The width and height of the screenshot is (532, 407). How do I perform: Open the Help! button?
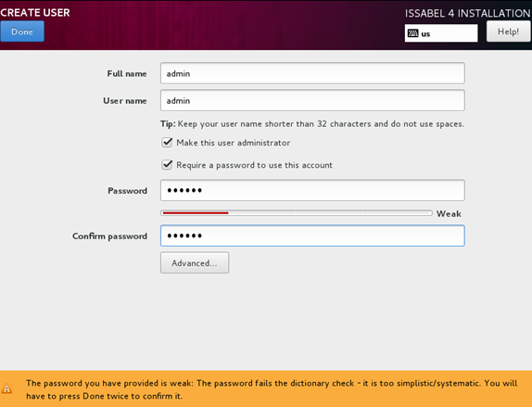pyautogui.click(x=508, y=32)
